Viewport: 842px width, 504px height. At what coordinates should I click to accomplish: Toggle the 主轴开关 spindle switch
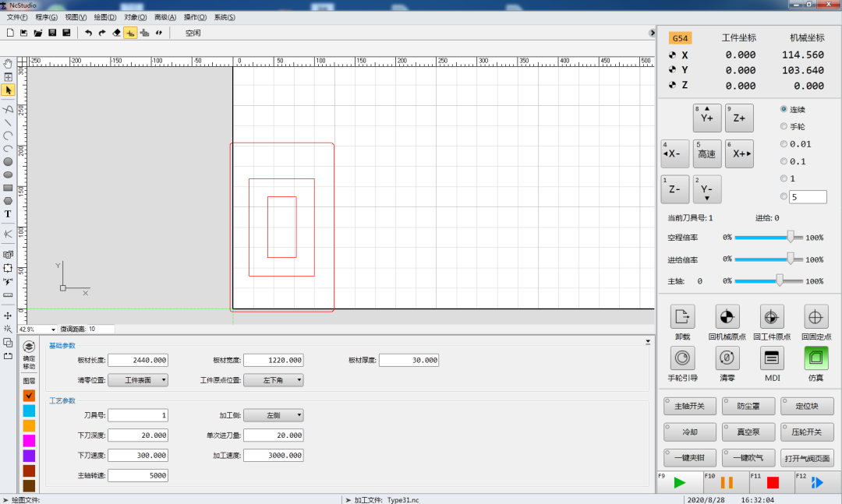[689, 406]
